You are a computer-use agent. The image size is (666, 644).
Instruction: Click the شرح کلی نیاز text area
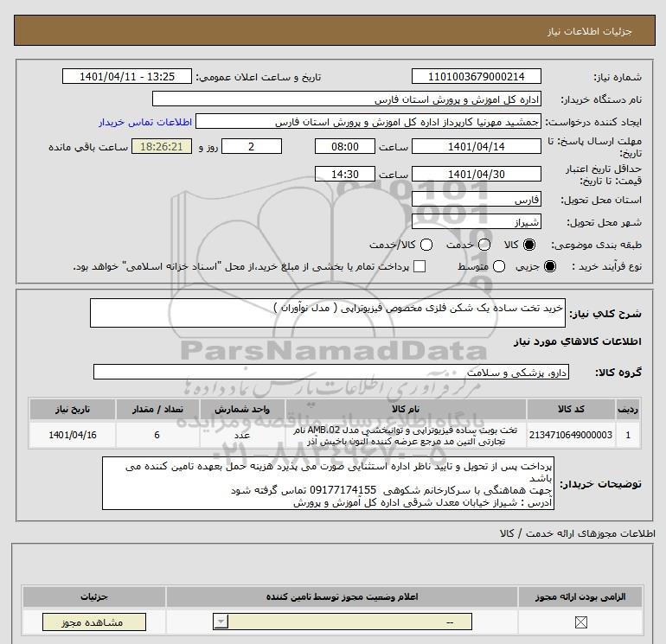(x=328, y=313)
